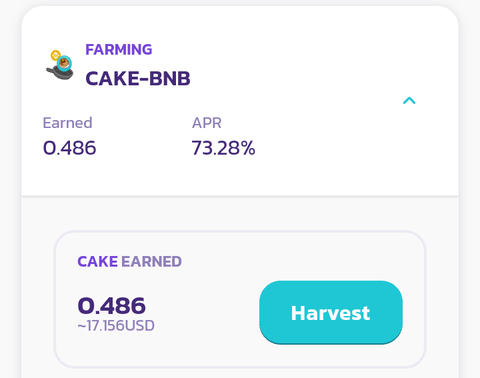
Task: Harvest the earned CAKE rewards
Action: (331, 312)
